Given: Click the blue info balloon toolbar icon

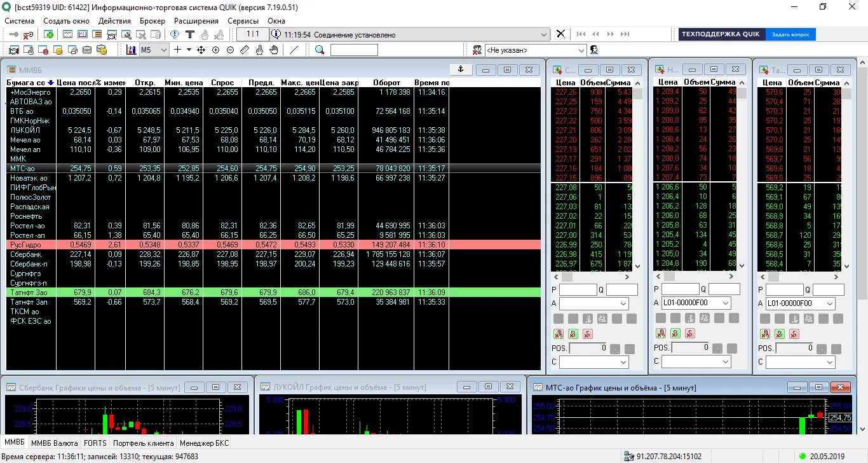Looking at the screenshot, I should point(175,34).
